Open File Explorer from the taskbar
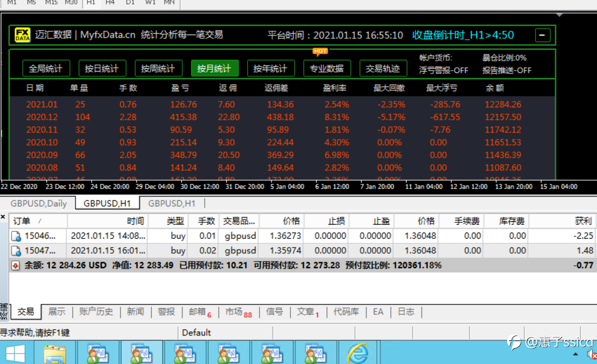This screenshot has height=364, width=597. point(54,353)
